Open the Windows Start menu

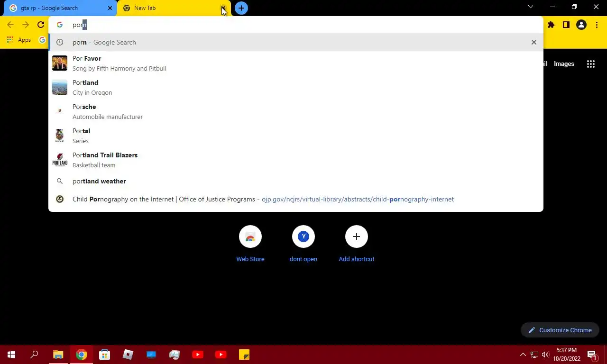11,355
